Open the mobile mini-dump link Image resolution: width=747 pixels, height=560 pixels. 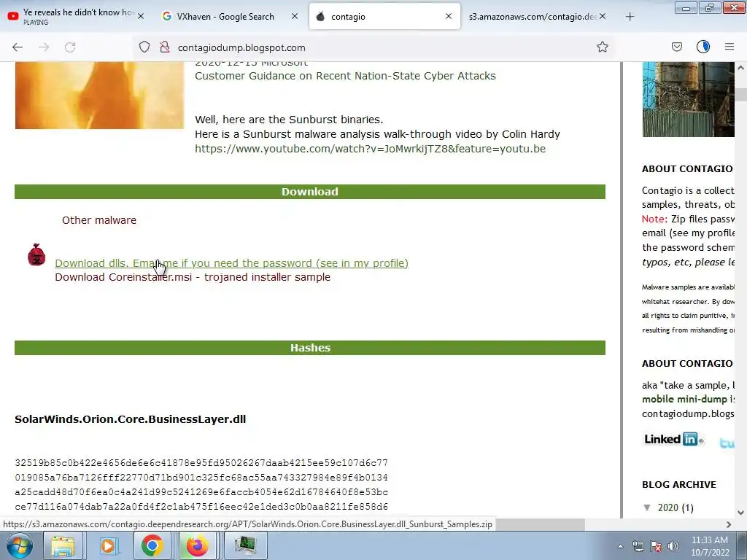pos(684,399)
